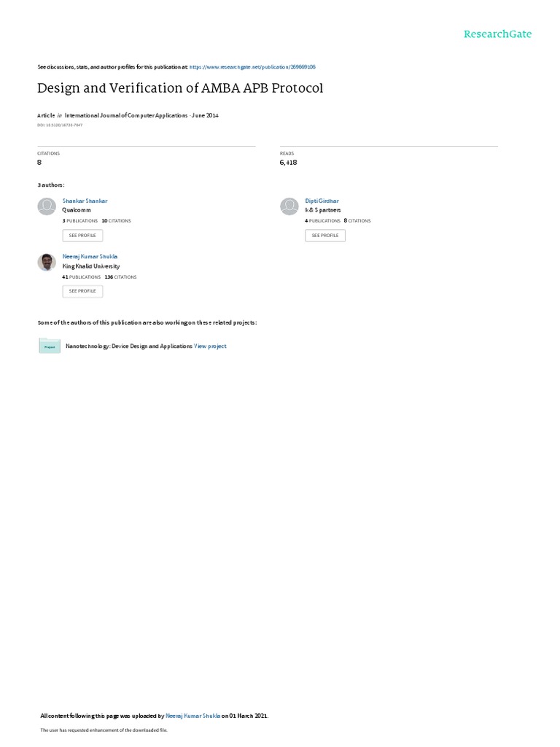Open the View project link
Image resolution: width=560 pixels, height=747 pixels.
coord(210,347)
